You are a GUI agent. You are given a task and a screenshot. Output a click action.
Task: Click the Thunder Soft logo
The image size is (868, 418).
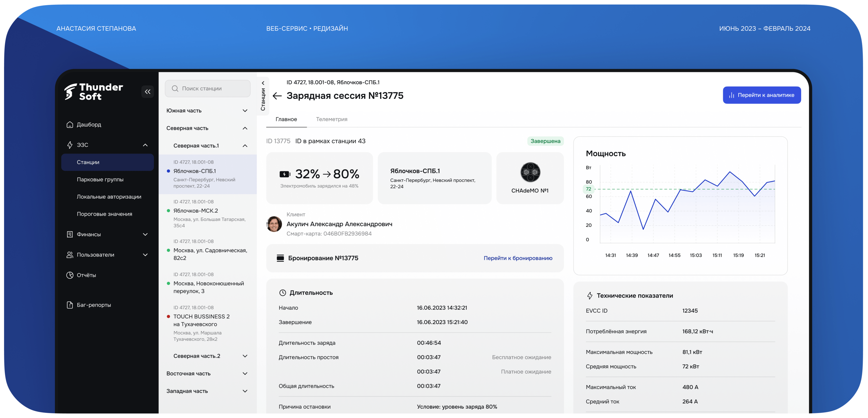(94, 92)
